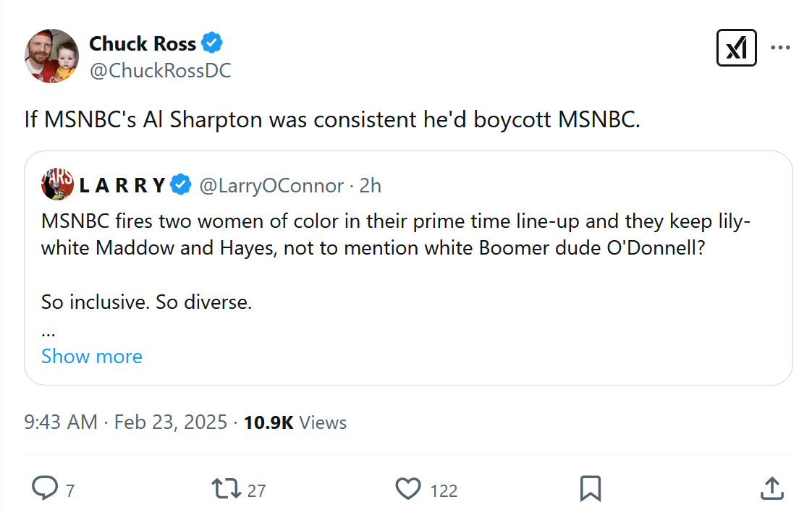Click the share upload arrow icon
Viewport: 812px width, 515px height.
coord(771,489)
